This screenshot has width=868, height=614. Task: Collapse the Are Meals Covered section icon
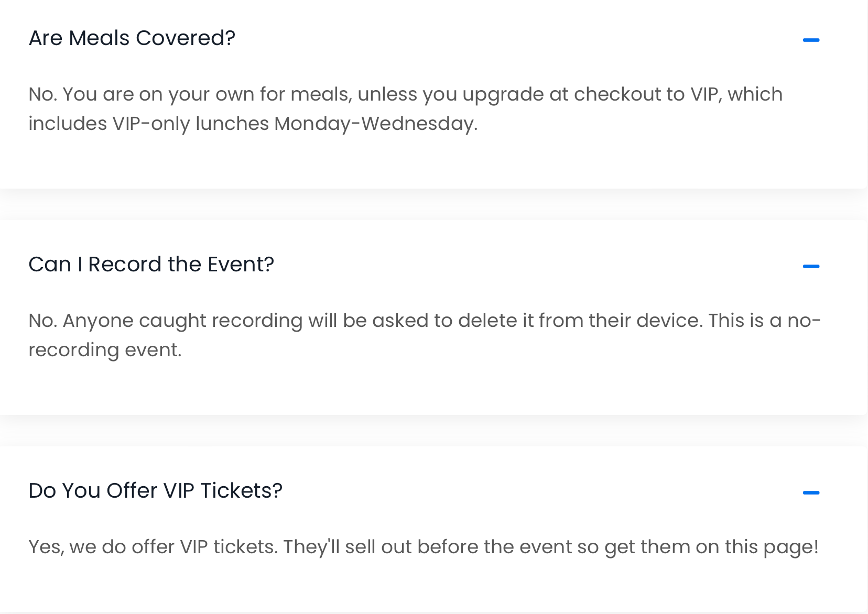point(811,40)
